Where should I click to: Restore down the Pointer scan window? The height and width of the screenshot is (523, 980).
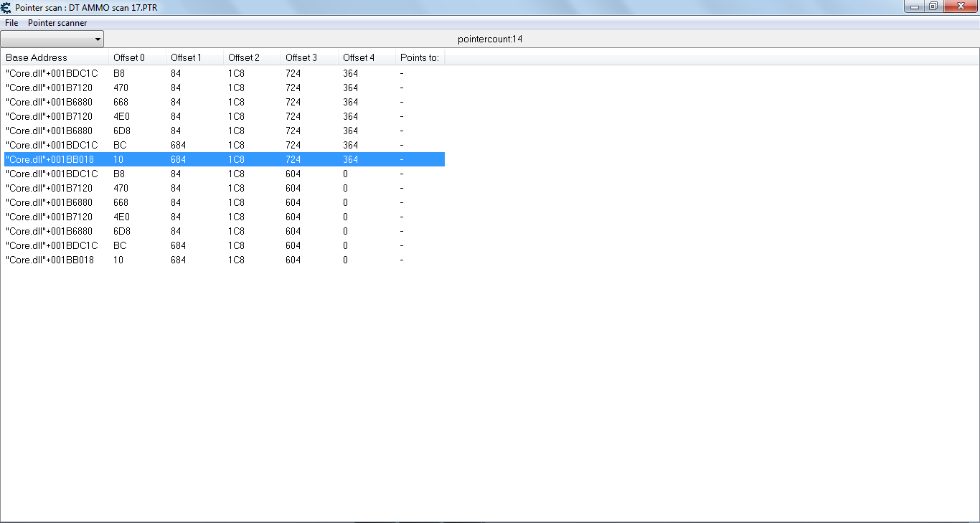(933, 6)
